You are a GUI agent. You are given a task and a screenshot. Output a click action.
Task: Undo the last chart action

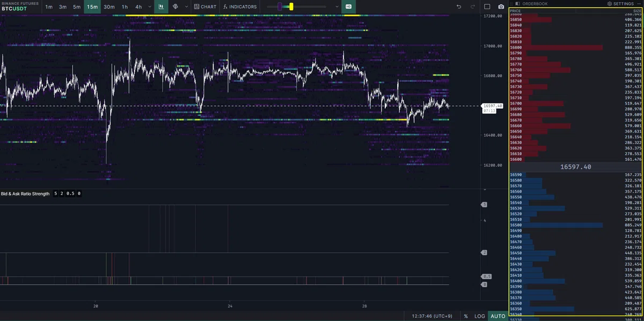coord(459,6)
